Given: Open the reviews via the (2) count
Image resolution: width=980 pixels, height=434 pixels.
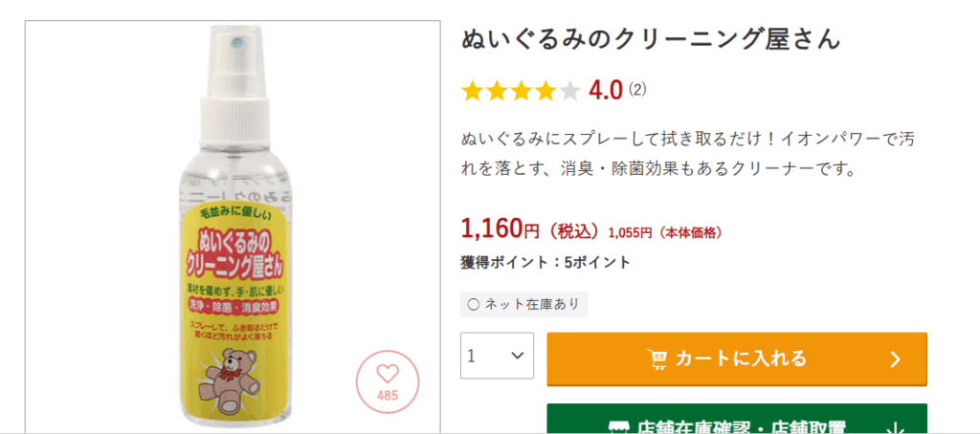Looking at the screenshot, I should tap(637, 91).
